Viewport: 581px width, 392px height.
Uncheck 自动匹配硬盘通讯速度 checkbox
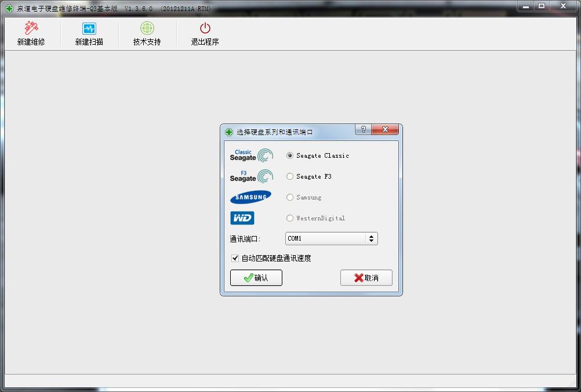click(x=235, y=258)
